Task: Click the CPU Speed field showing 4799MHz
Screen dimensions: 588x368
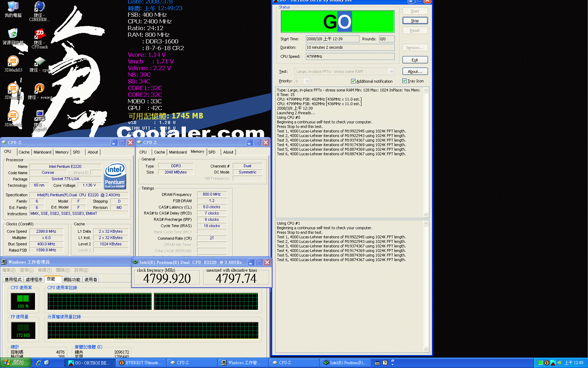Action: [350, 56]
